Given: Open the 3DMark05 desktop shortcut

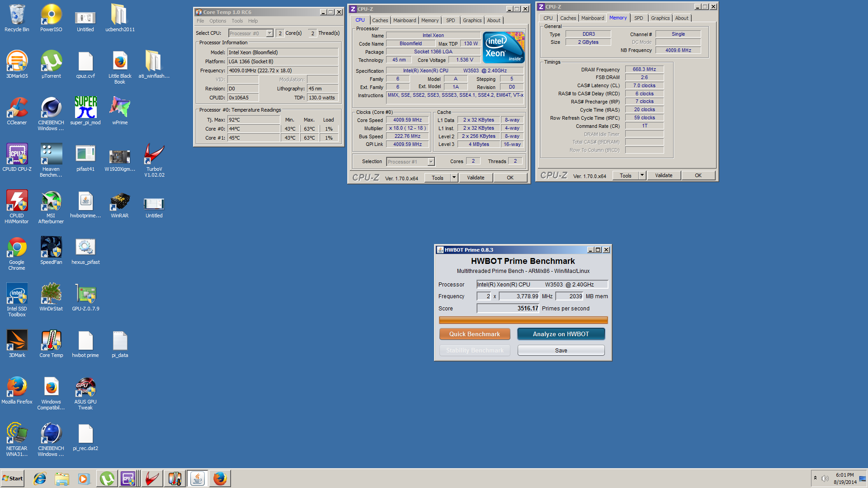Looking at the screenshot, I should tap(17, 65).
